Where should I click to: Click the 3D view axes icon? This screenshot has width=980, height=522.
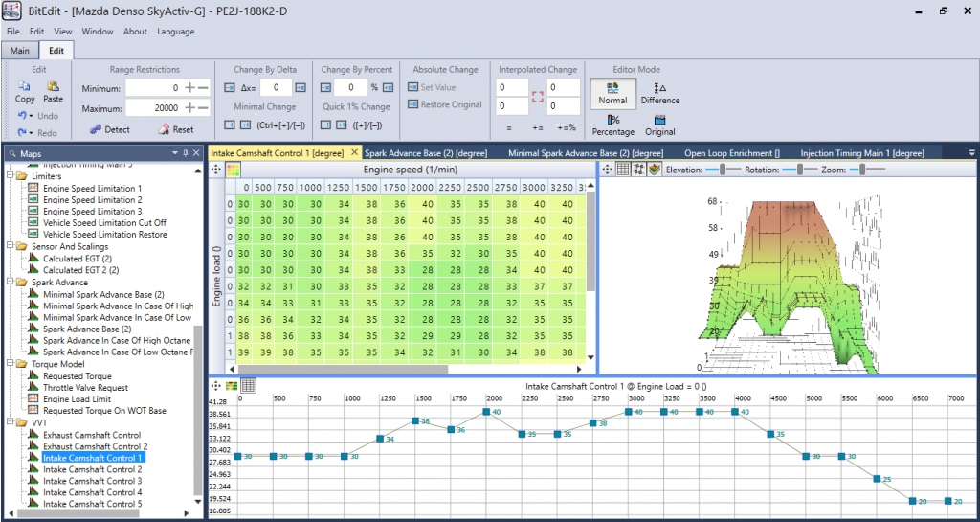point(638,170)
